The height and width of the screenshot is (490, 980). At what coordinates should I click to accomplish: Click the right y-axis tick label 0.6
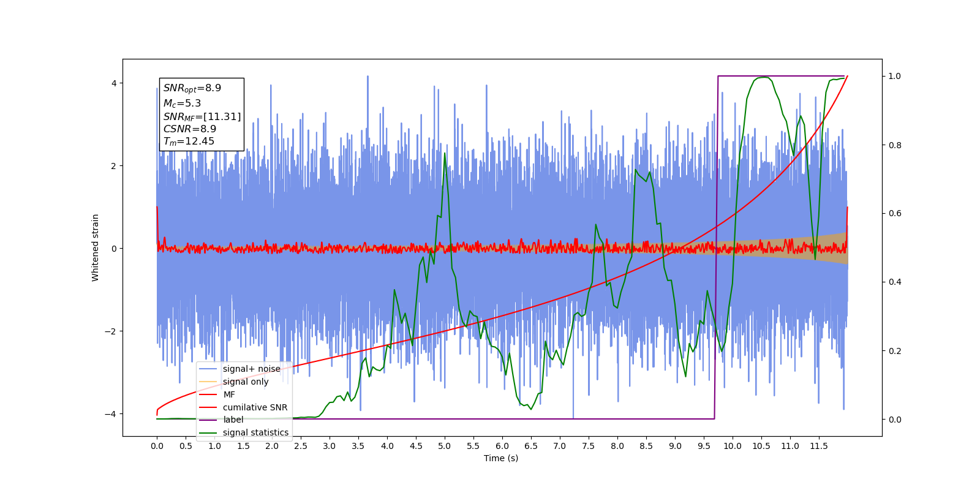pos(895,214)
